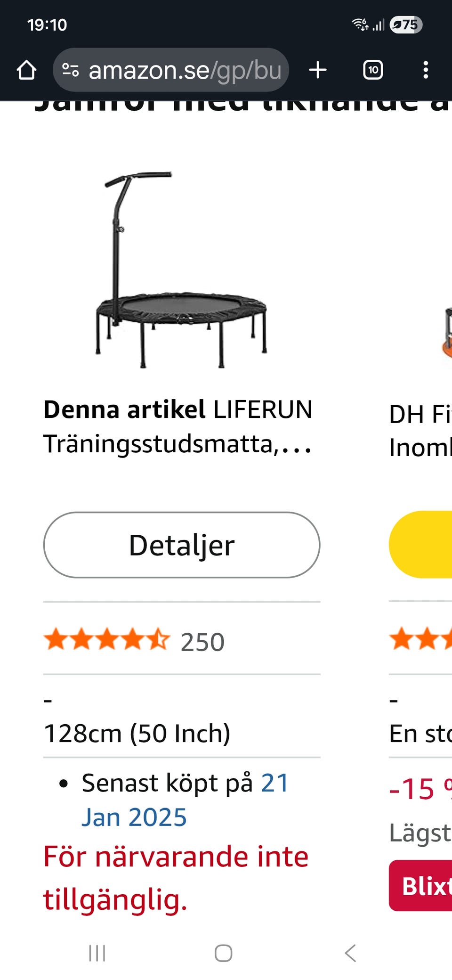This screenshot has height=980, width=452.
Task: Tap the back arrow in the navigation bar
Action: [x=349, y=954]
